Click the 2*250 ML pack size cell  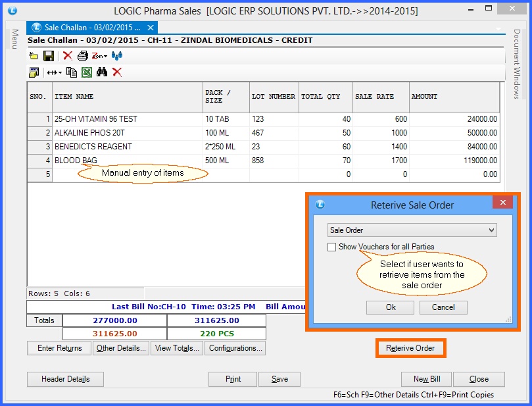point(226,147)
